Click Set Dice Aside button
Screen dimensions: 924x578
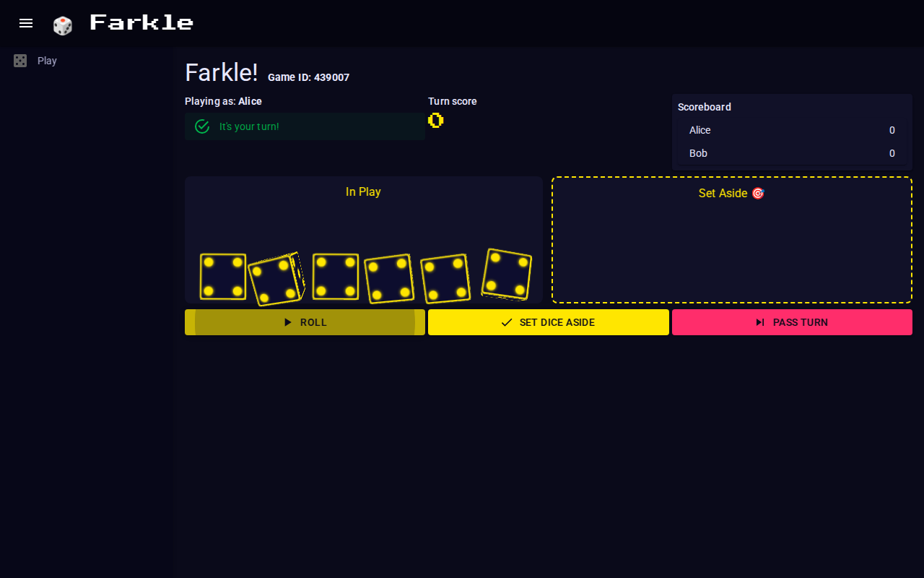(549, 322)
